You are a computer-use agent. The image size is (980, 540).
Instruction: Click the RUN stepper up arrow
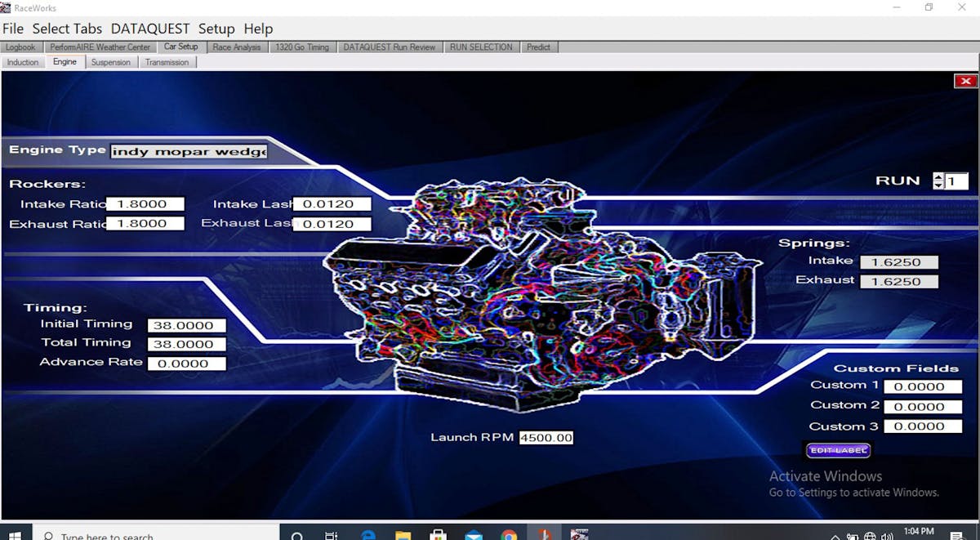pyautogui.click(x=938, y=177)
